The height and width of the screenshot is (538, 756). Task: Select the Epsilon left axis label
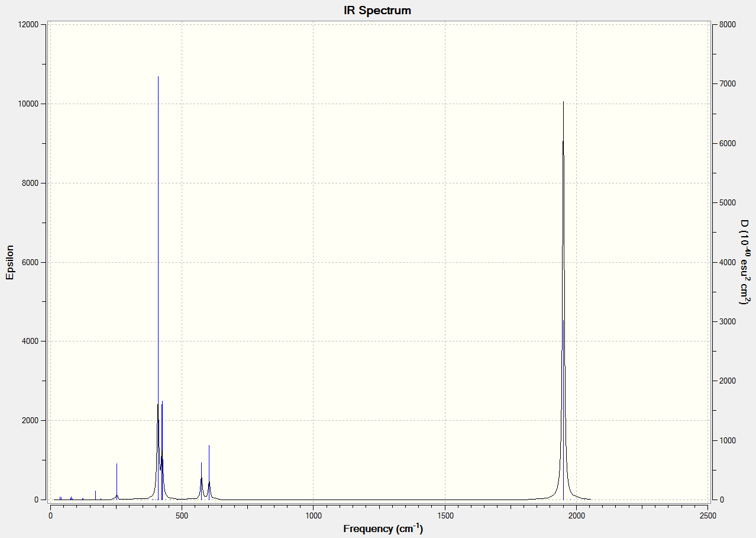(x=9, y=262)
